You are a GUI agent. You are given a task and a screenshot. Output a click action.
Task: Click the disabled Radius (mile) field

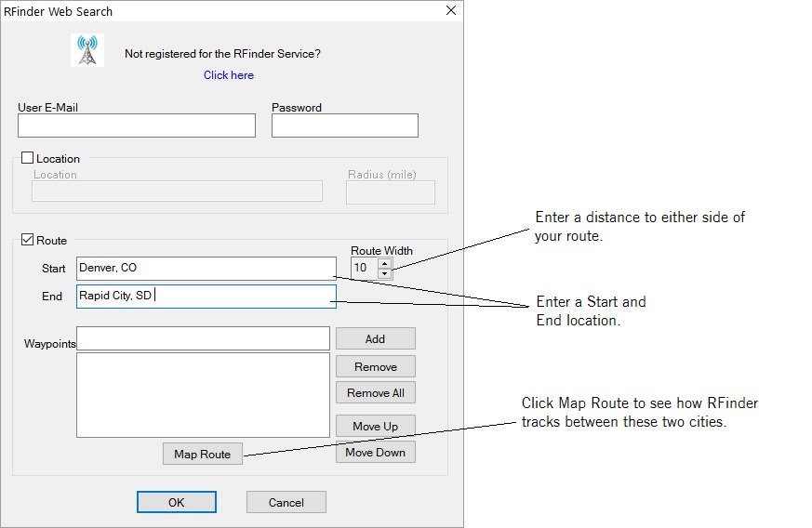coord(391,192)
